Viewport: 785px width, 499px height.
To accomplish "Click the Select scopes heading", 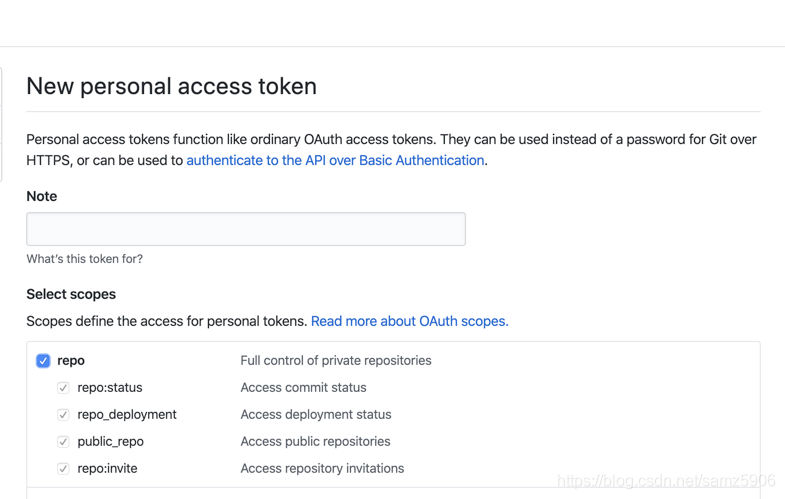I will tap(71, 294).
